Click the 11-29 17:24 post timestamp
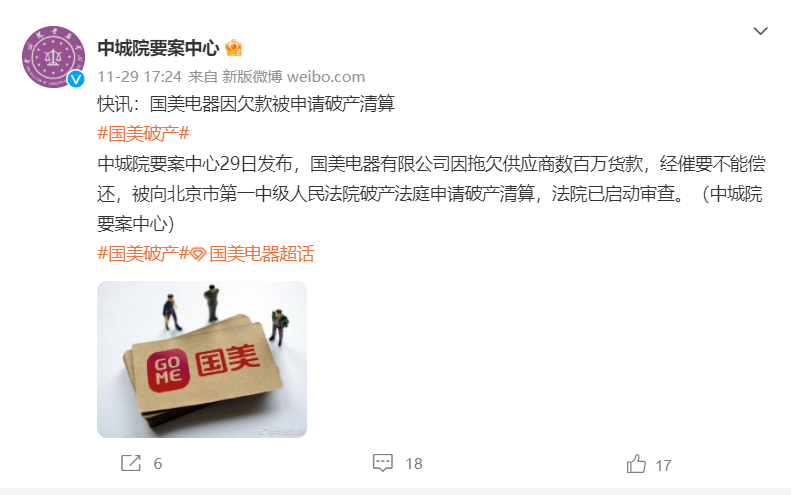This screenshot has width=791, height=495. point(139,77)
